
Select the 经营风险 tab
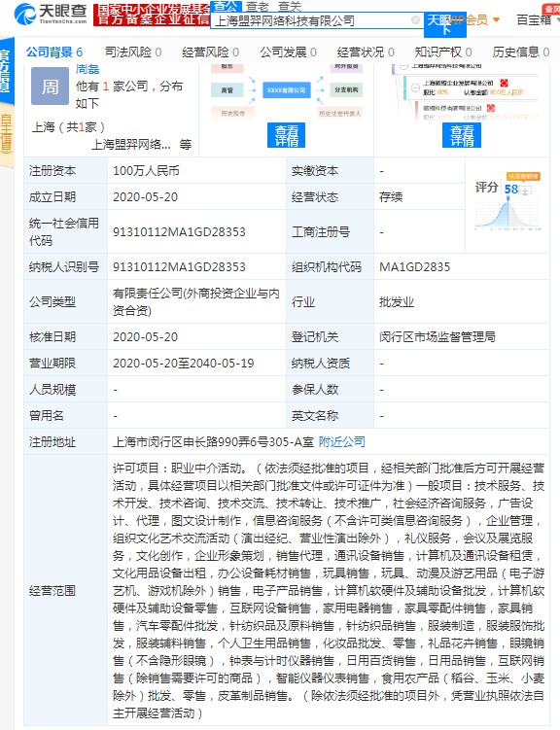coord(210,52)
